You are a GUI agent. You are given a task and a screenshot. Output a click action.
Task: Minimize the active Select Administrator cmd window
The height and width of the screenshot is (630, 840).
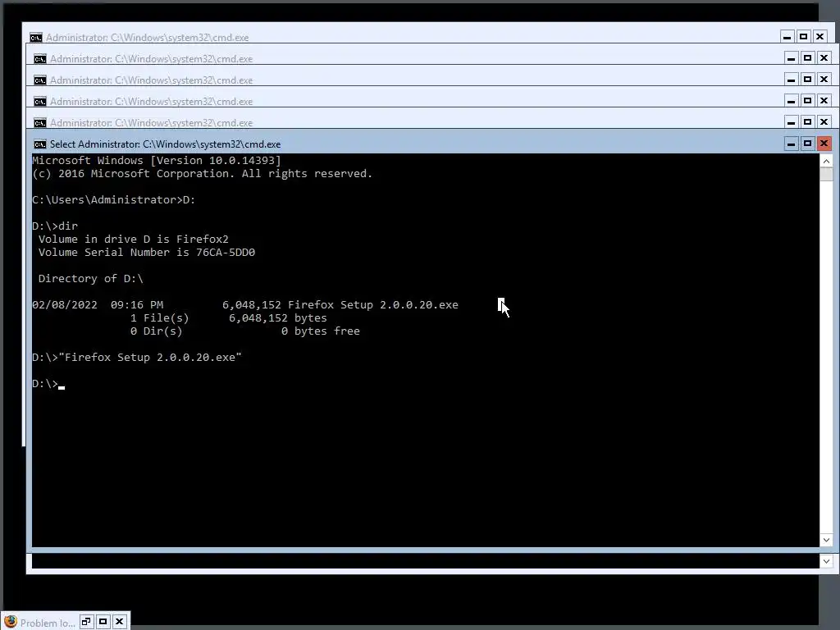point(792,144)
